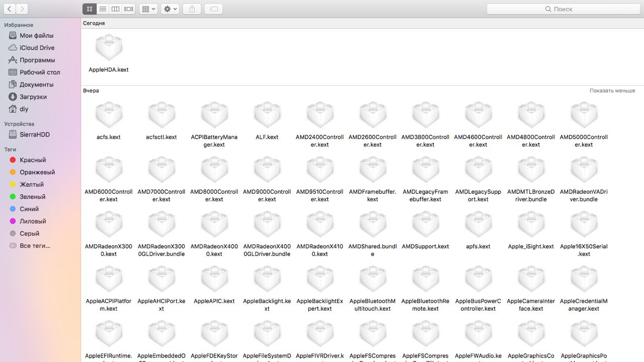Select the AMD3800Controller.kext icon
Screen dimensions: 644x362
click(426, 115)
